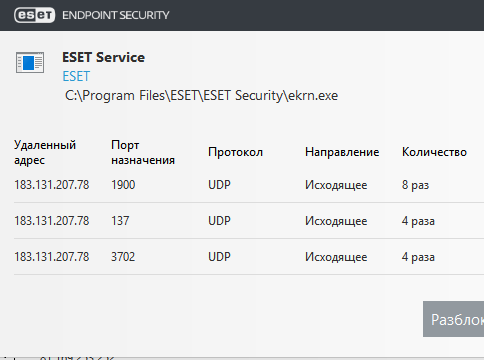Screen dimensions: 484x360
Task: Select the row with port 1900
Action: (249, 185)
